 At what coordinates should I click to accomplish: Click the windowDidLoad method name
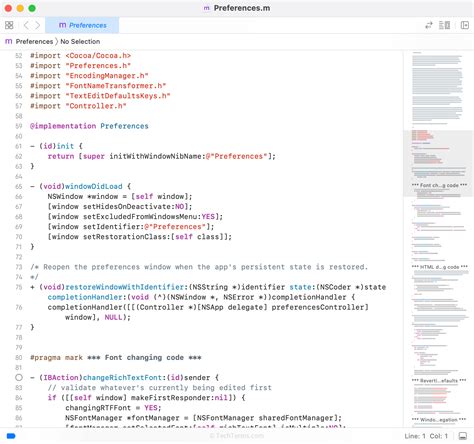[x=93, y=186]
